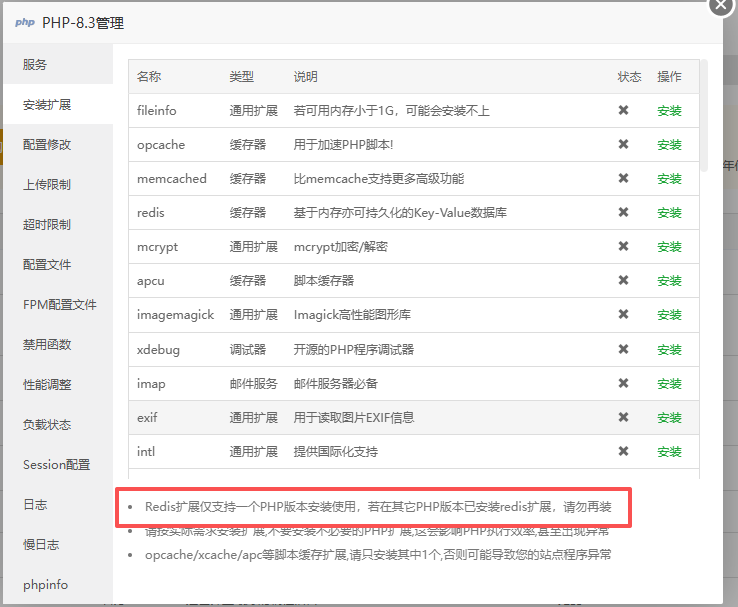This screenshot has height=607, width=738.
Task: Click the extension list vertical scrollbar
Action: [x=703, y=115]
